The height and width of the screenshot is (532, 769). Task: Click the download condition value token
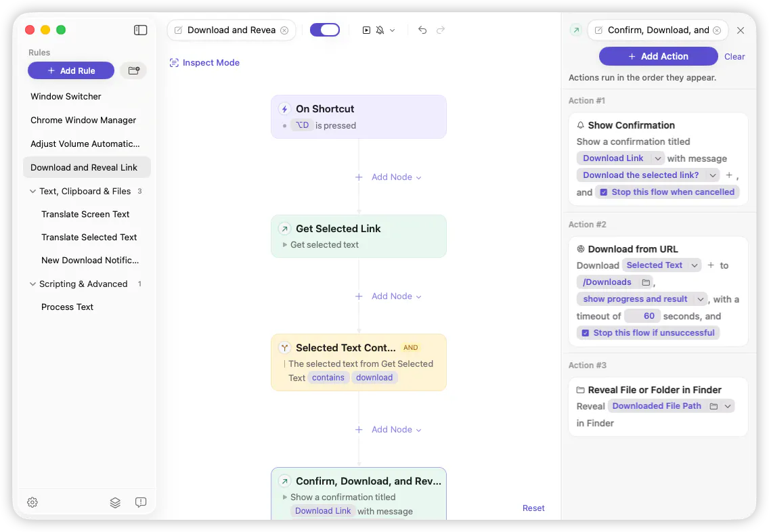(x=374, y=378)
